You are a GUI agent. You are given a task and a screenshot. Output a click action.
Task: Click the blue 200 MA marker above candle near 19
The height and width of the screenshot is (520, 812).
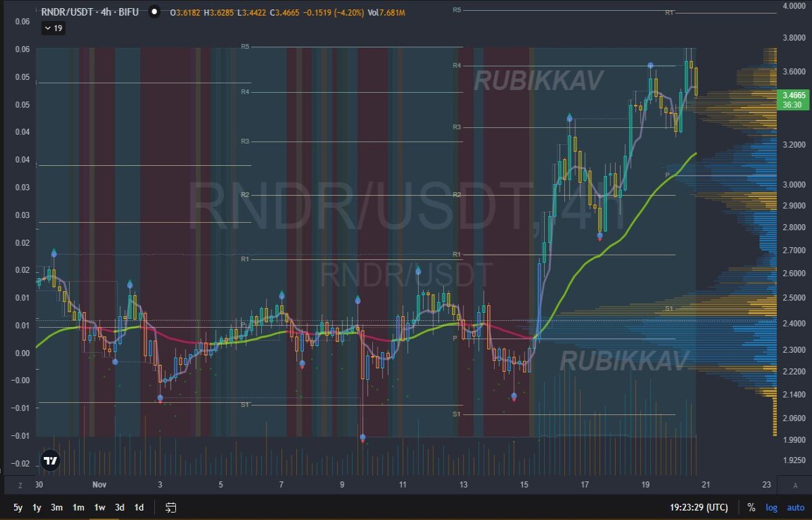650,66
